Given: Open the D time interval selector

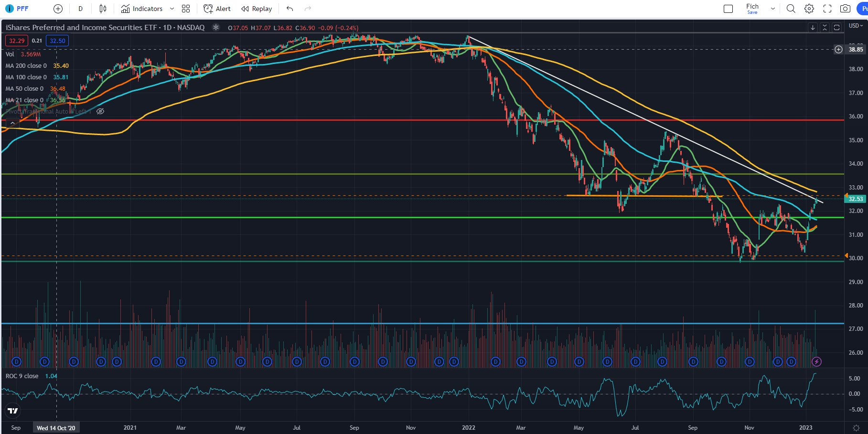Looking at the screenshot, I should (80, 9).
